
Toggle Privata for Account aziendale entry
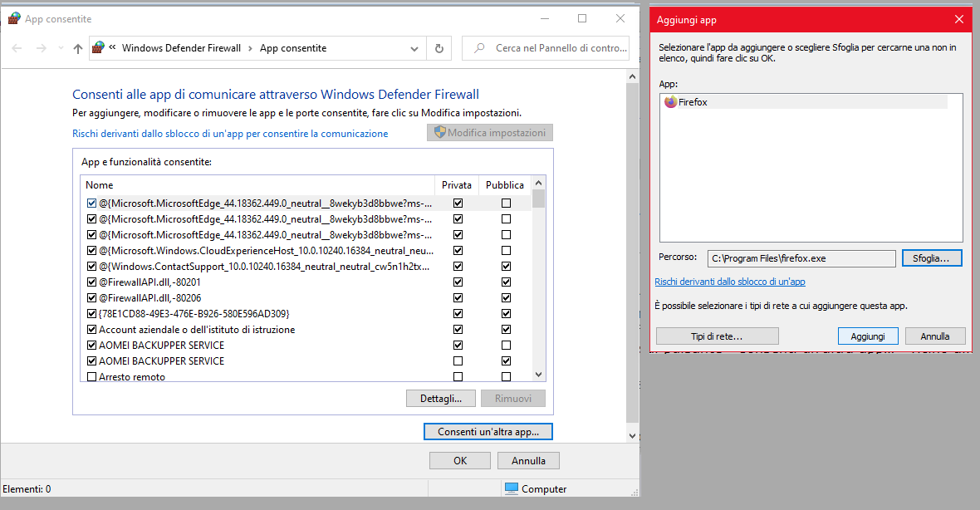point(458,330)
